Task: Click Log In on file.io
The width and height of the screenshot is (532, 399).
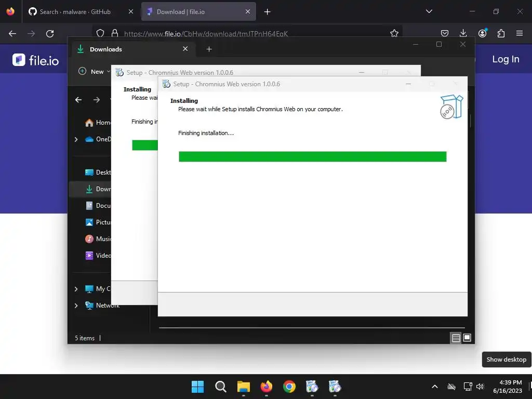Action: click(x=506, y=59)
